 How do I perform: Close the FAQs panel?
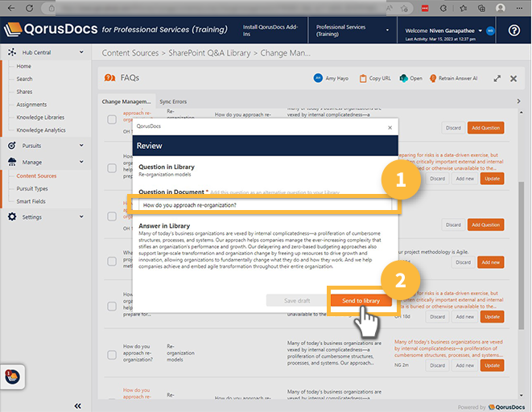point(513,79)
